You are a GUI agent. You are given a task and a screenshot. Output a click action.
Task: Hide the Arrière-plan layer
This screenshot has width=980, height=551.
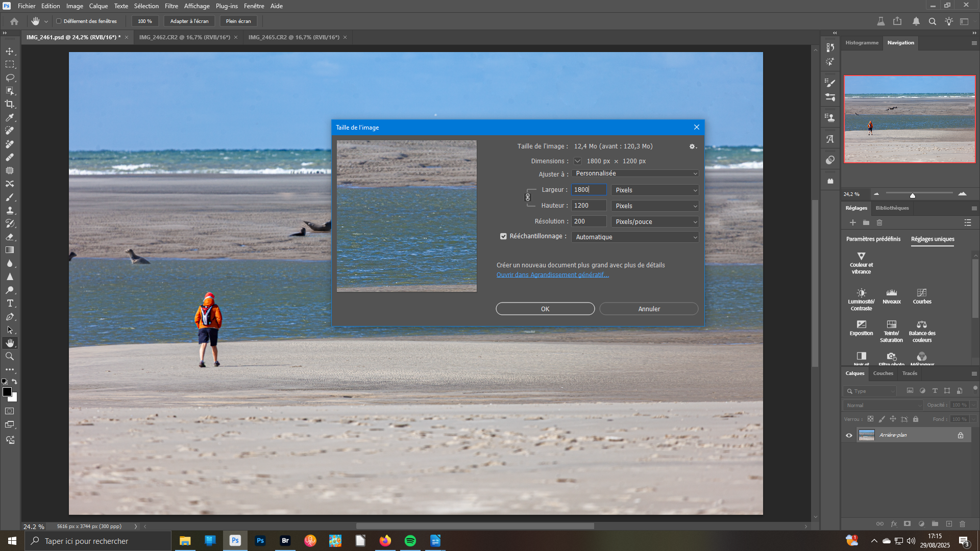tap(849, 436)
